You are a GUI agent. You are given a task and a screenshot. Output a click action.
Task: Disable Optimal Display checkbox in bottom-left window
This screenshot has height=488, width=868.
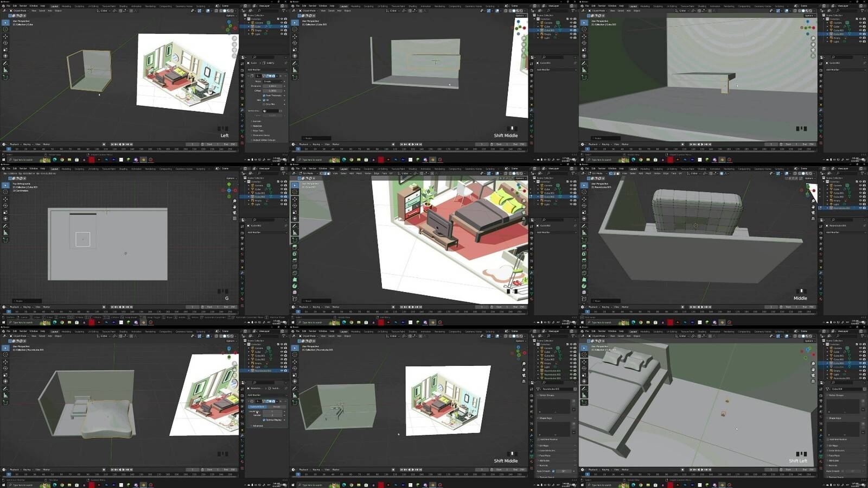coord(264,420)
